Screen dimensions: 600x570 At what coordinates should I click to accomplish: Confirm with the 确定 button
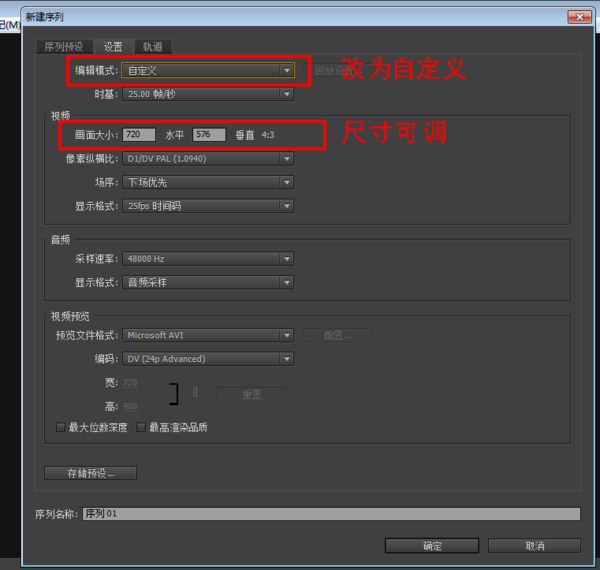point(432,546)
